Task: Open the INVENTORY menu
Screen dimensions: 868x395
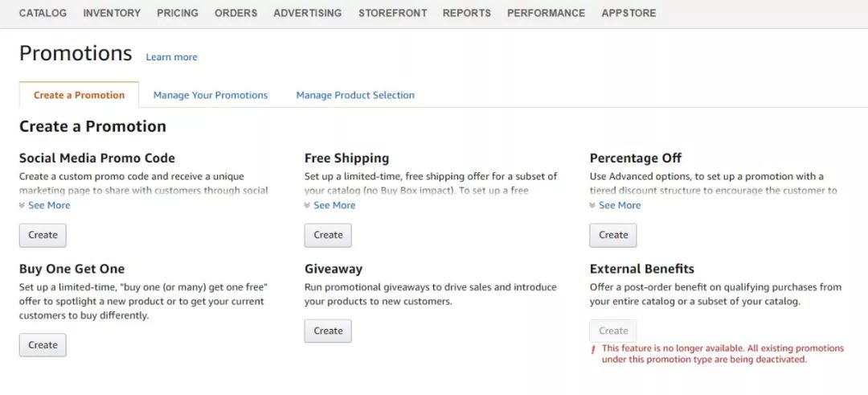Action: pos(112,13)
